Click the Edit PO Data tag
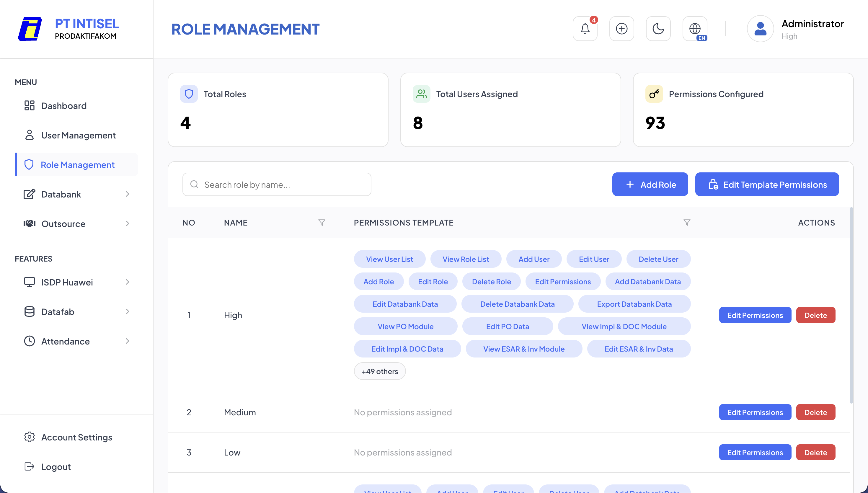 click(508, 326)
